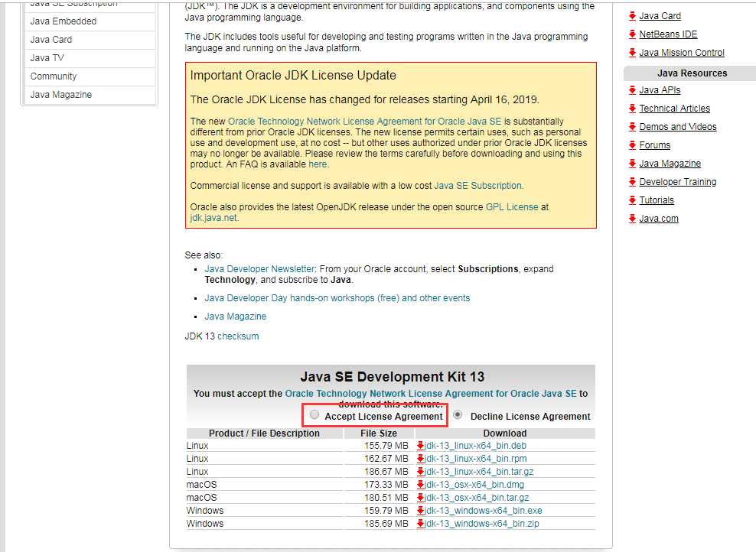Click red arrow icon beside NetBeans IDE

pos(632,34)
